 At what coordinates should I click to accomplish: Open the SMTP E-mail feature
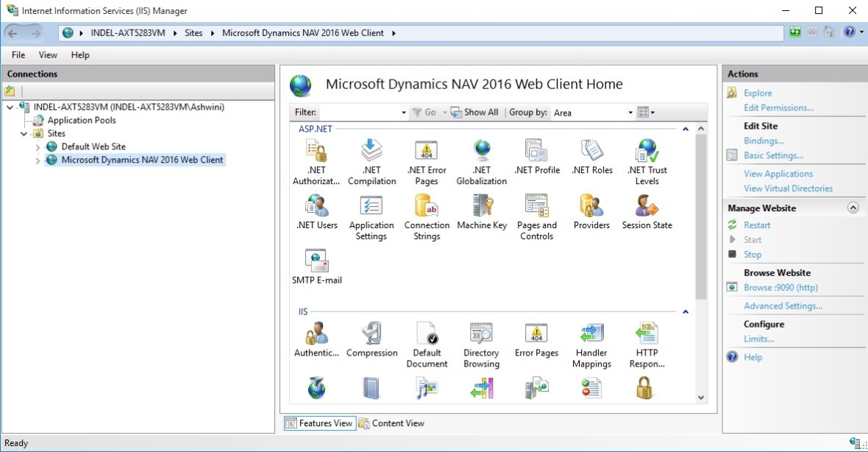pos(316,266)
